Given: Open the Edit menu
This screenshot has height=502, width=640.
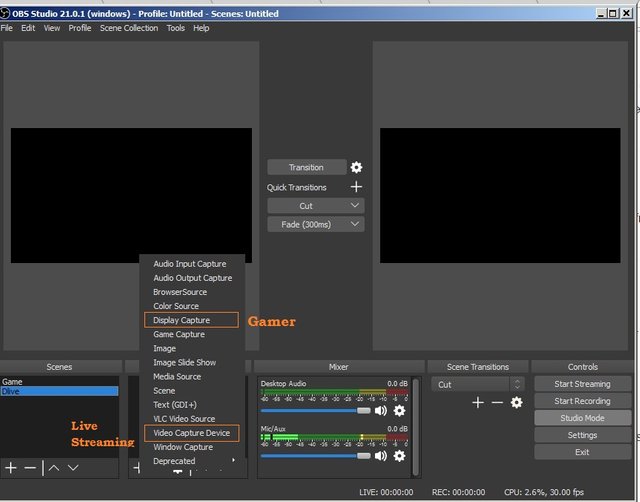Looking at the screenshot, I should 28,28.
